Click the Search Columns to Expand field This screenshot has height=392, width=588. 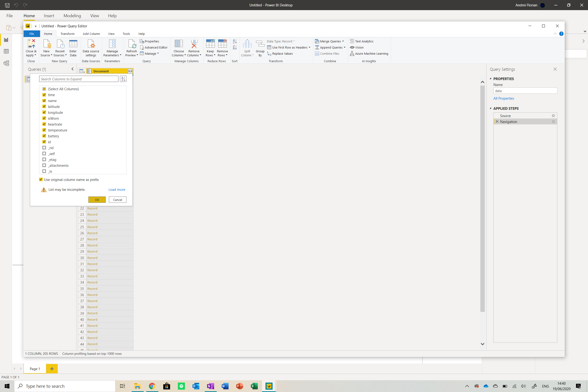coord(78,79)
